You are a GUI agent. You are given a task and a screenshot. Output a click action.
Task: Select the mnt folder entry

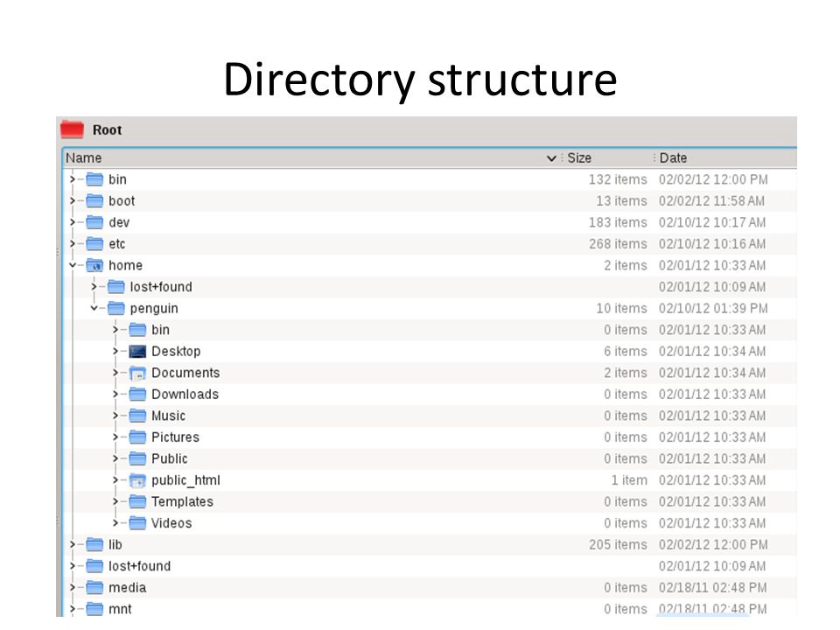tap(430, 609)
